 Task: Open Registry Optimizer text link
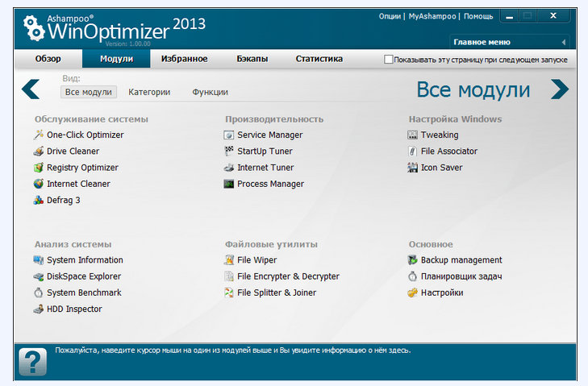tap(82, 168)
